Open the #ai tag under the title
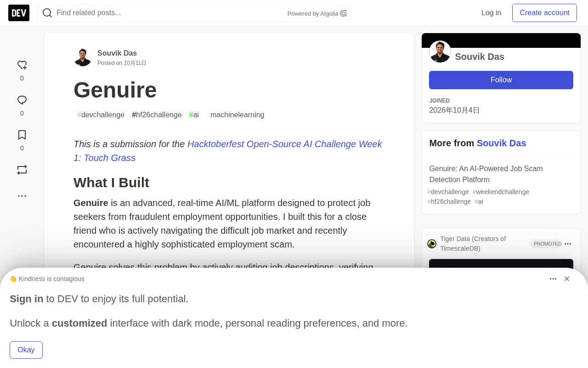Image resolution: width=588 pixels, height=368 pixels. point(194,115)
